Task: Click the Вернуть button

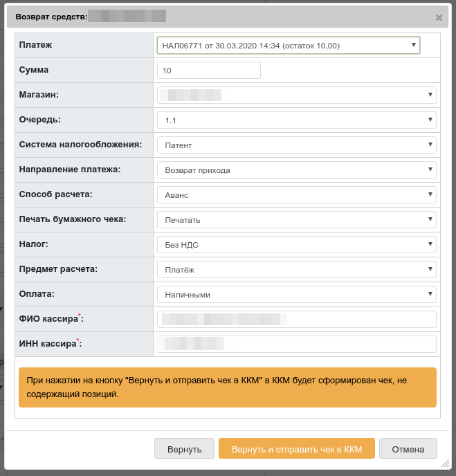Action: pyautogui.click(x=184, y=448)
